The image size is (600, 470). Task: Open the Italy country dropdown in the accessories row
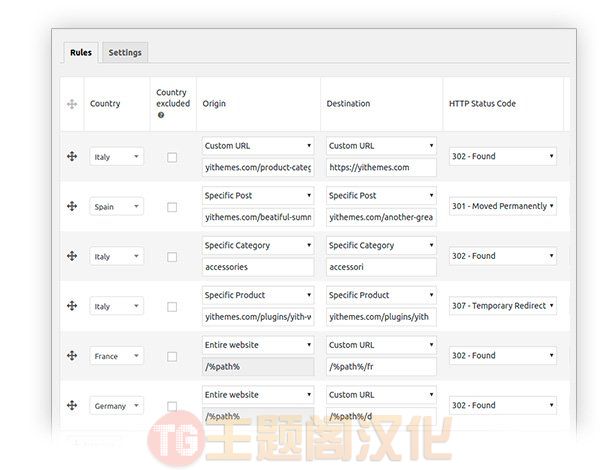(117, 256)
